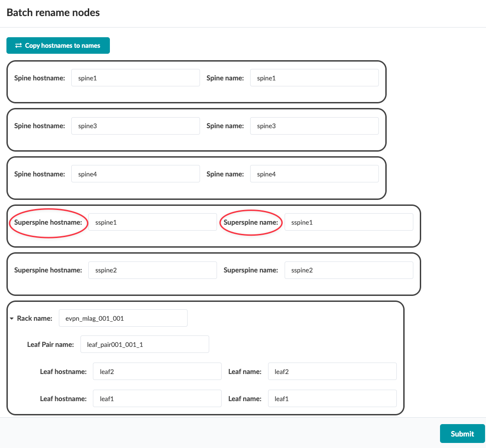Image resolution: width=486 pixels, height=448 pixels.
Task: Edit the leaf1 Leaf hostname input
Action: [157, 398]
